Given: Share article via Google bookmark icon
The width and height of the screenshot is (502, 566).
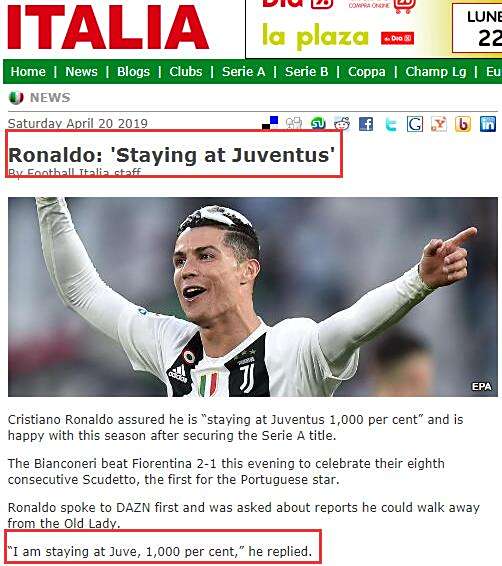Looking at the screenshot, I should pyautogui.click(x=415, y=124).
